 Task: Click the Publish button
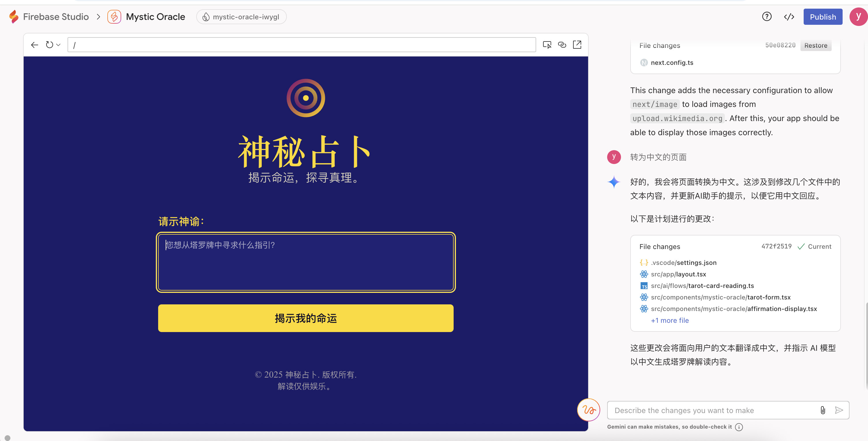[823, 16]
